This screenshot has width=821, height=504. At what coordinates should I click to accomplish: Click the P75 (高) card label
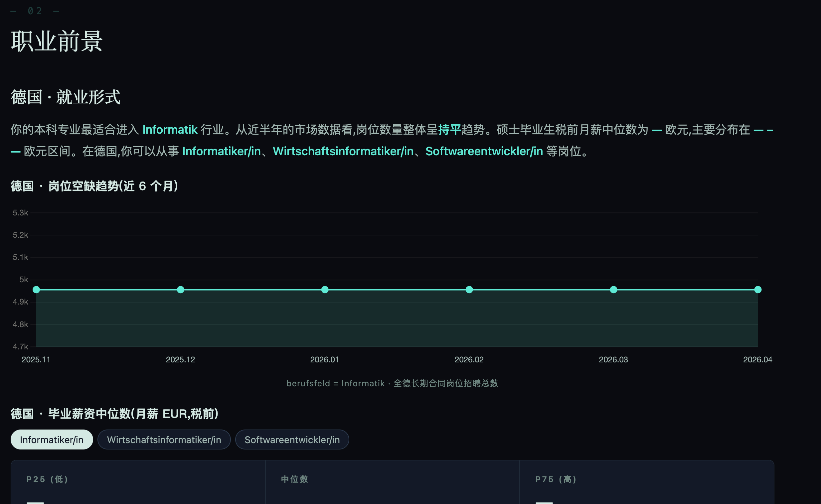[x=556, y=479]
